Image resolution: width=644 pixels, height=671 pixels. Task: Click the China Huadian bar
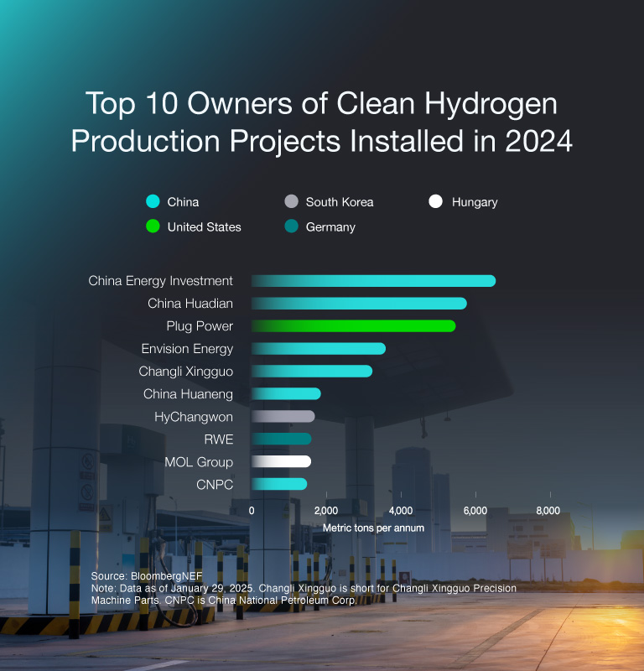[x=359, y=304]
